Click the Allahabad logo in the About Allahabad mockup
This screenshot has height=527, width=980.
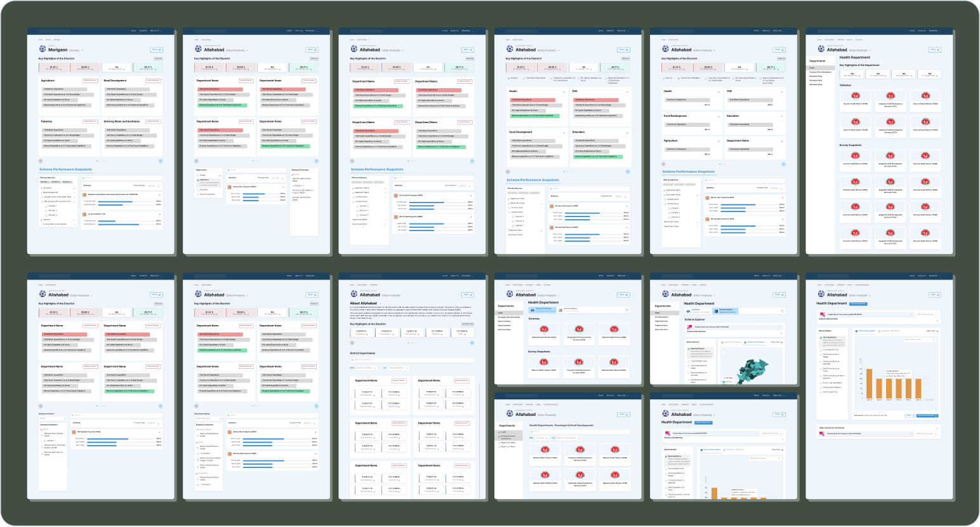355,295
